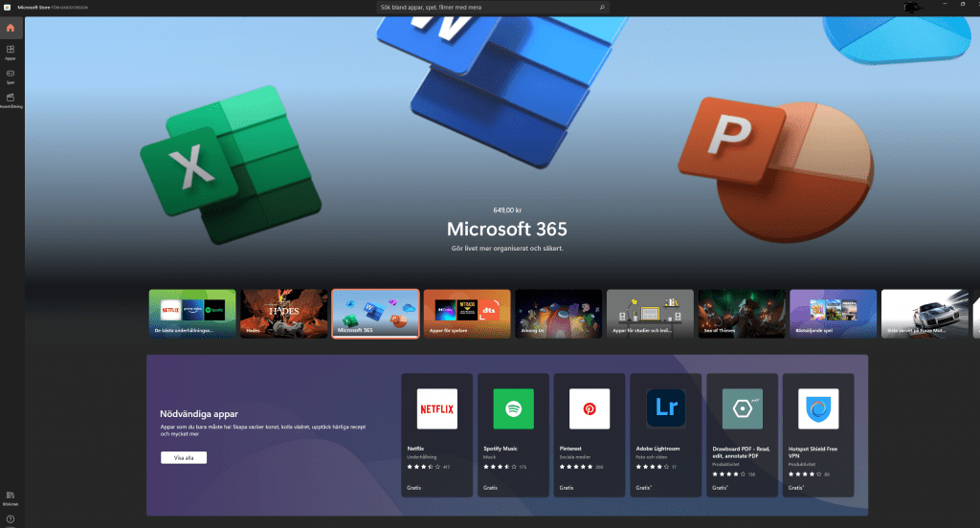
Task: Click 'Sociala medier' category on Pinterest card
Action: 575,457
